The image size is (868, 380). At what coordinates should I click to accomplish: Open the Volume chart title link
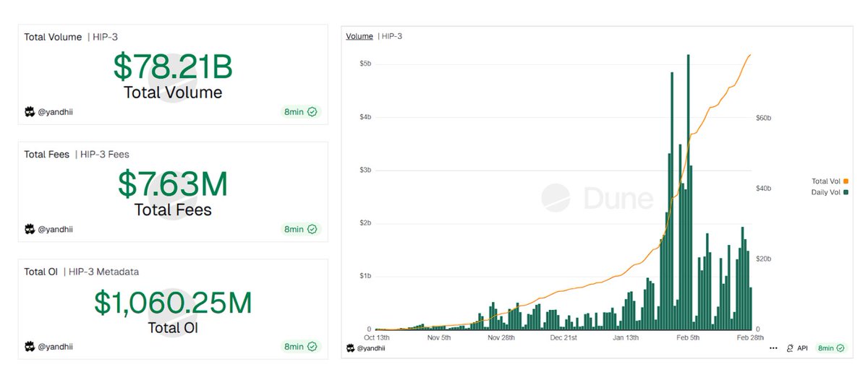tap(359, 36)
